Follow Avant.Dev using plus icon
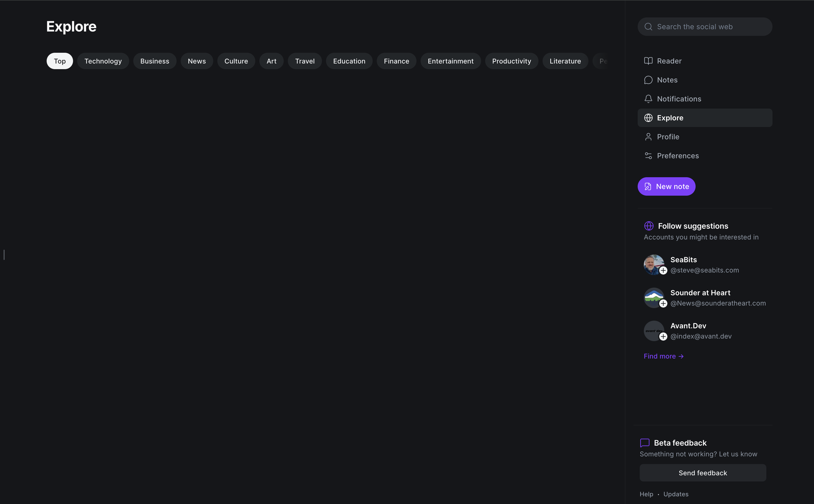This screenshot has height=504, width=814. [663, 336]
